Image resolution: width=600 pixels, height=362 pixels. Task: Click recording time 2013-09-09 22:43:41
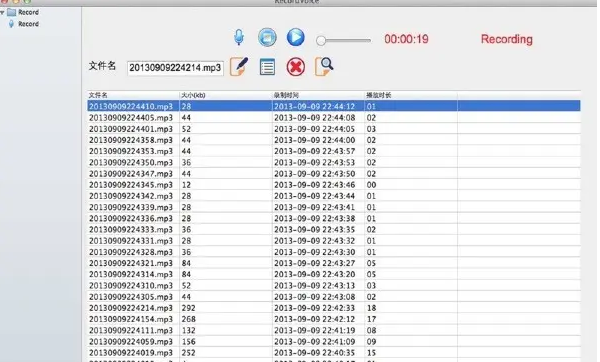click(315, 207)
